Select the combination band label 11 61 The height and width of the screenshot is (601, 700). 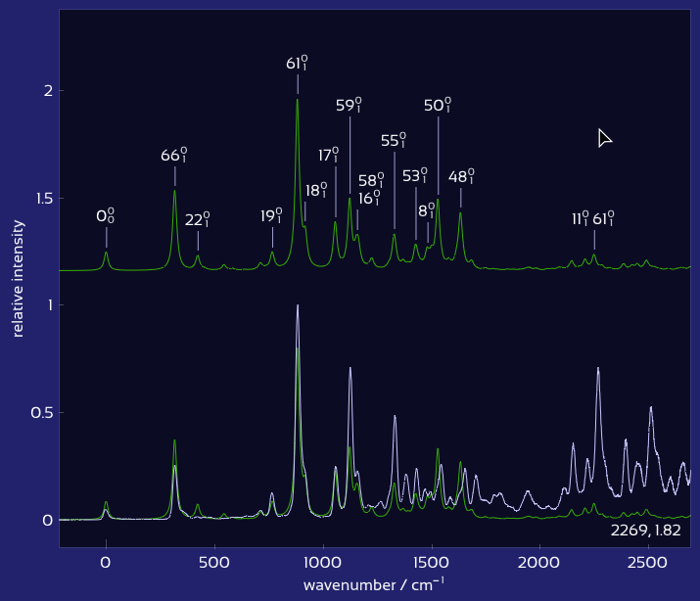pos(594,219)
